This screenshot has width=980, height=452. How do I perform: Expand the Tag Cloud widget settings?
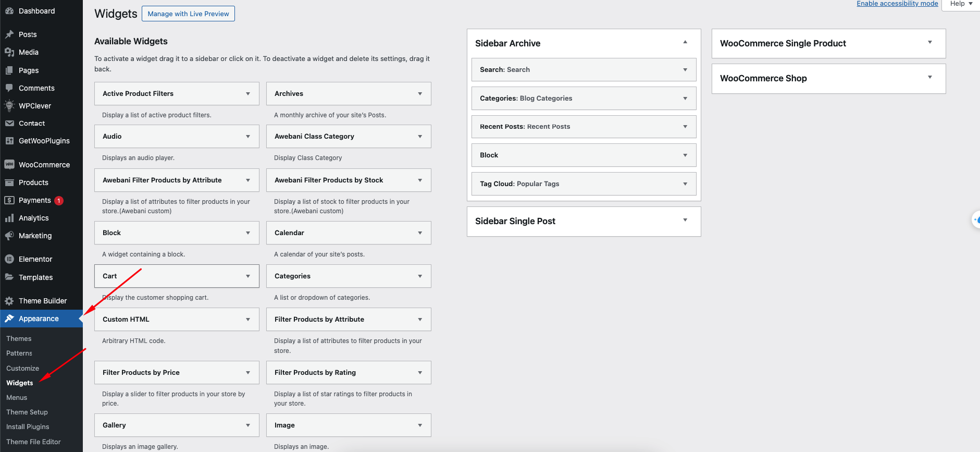coord(685,184)
